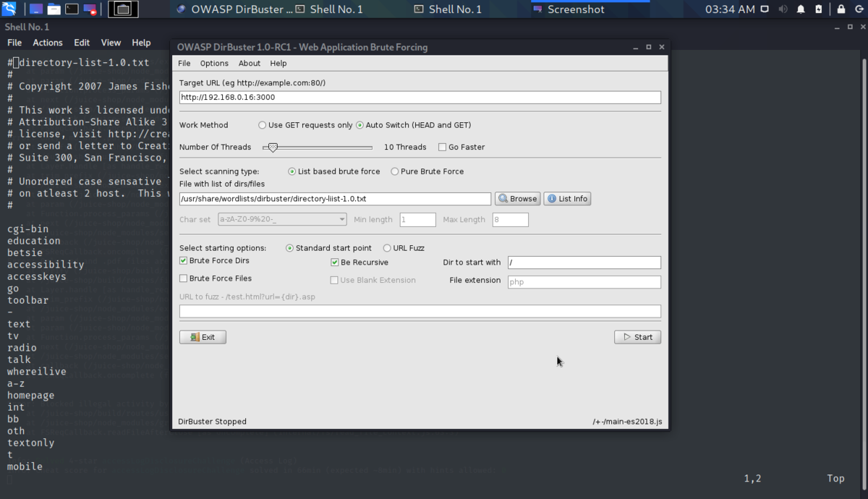Open the Shell window File menu

pyautogui.click(x=14, y=43)
